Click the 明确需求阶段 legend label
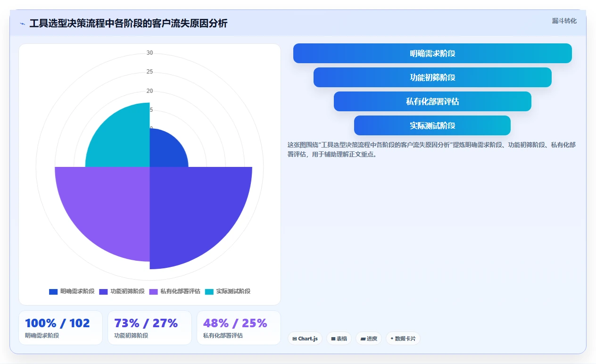 click(77, 291)
